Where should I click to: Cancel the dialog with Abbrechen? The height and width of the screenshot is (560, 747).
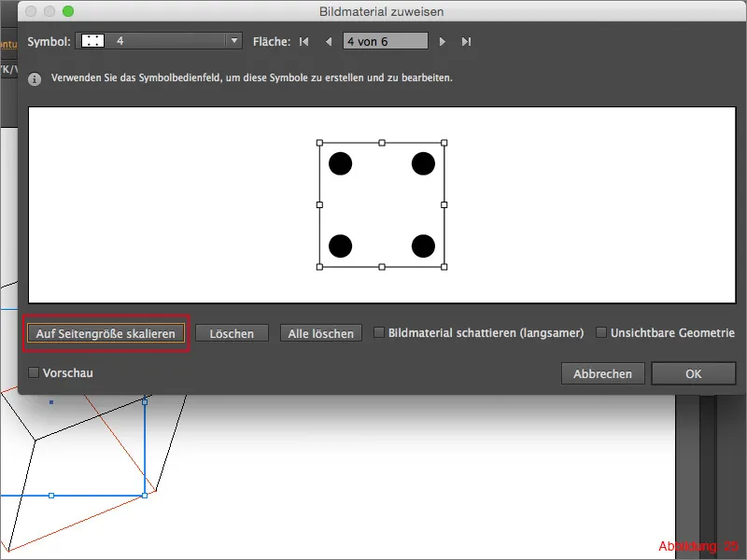coord(602,374)
